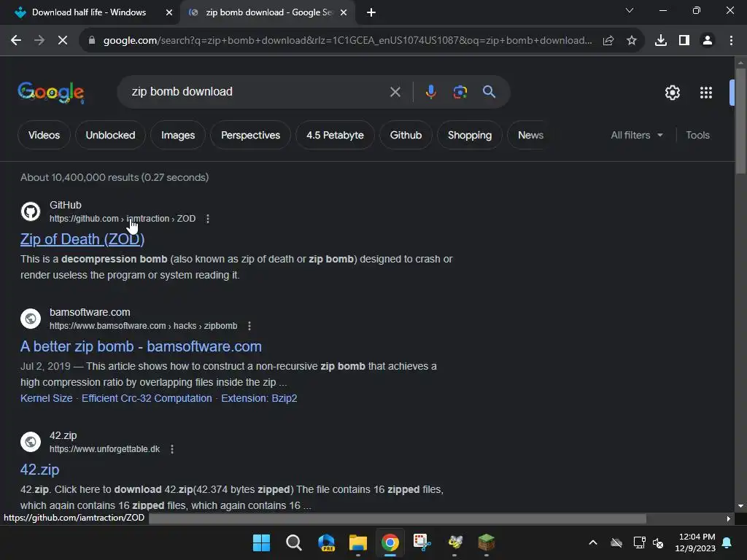747x560 pixels.
Task: Select the Github filter chip
Action: (406, 135)
